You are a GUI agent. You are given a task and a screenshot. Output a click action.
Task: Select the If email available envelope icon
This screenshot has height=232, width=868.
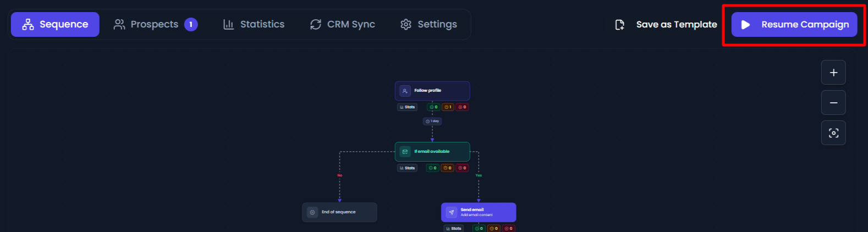click(x=405, y=152)
